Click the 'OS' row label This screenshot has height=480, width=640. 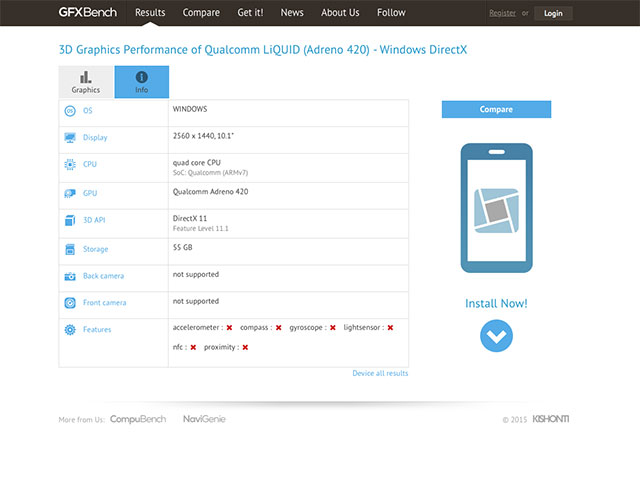[88, 111]
